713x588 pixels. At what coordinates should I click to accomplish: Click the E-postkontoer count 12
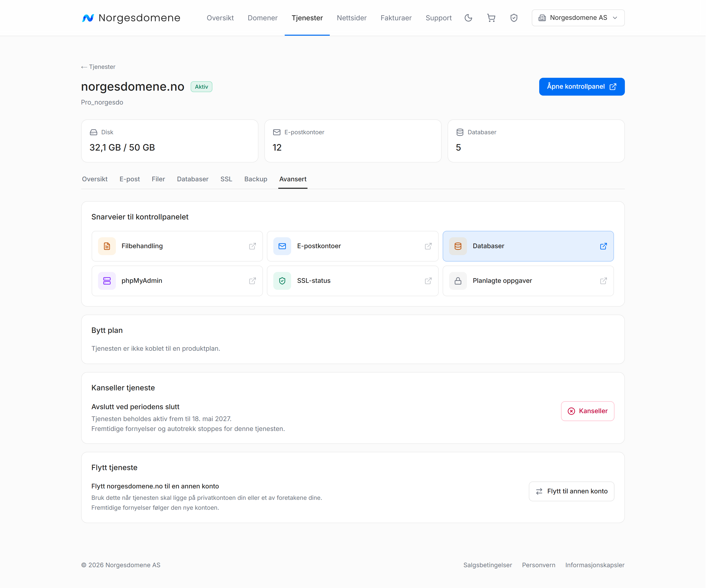coord(277,147)
